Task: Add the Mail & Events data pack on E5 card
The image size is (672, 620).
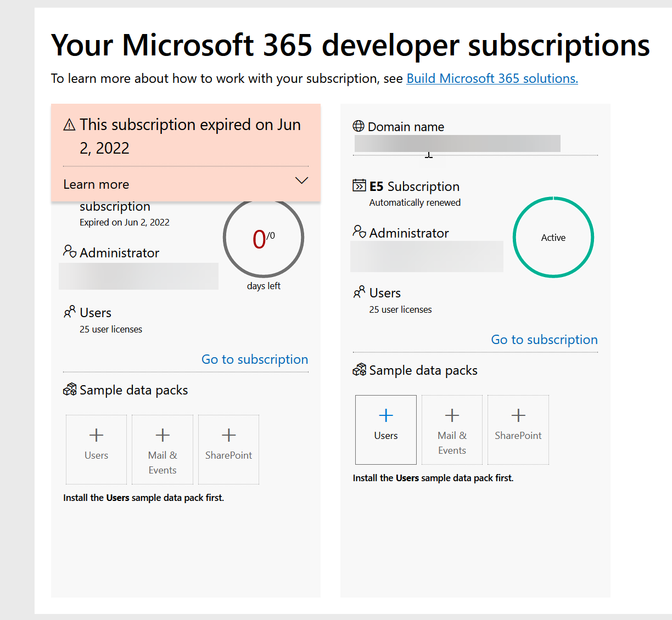Action: coord(452,430)
